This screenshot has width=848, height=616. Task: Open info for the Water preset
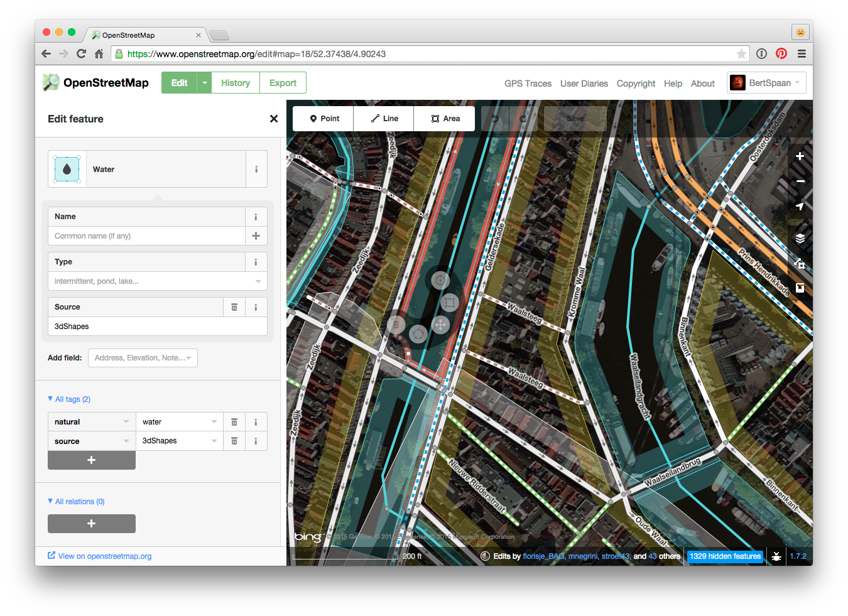pyautogui.click(x=256, y=169)
